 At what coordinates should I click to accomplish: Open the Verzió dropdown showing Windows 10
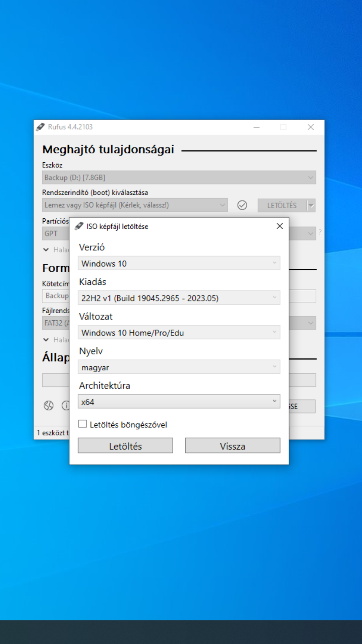point(179,263)
